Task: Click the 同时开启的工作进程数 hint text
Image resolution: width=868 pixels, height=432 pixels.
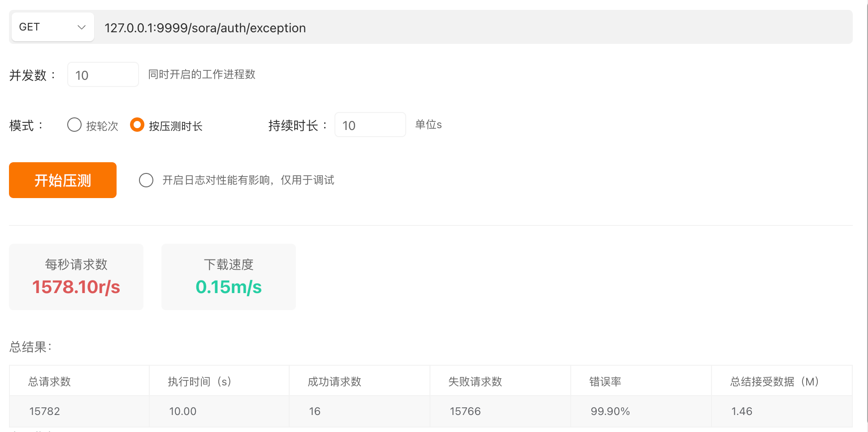Action: pos(202,74)
